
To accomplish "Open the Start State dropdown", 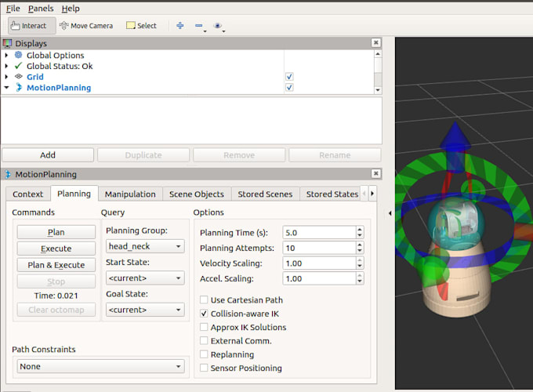I will tap(145, 278).
